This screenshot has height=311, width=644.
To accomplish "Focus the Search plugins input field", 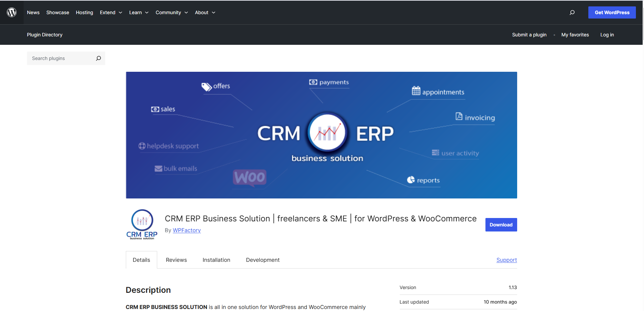I will [61, 58].
